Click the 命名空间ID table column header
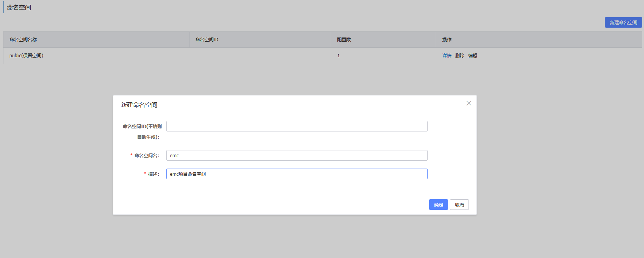Image resolution: width=644 pixels, height=258 pixels. click(207, 40)
